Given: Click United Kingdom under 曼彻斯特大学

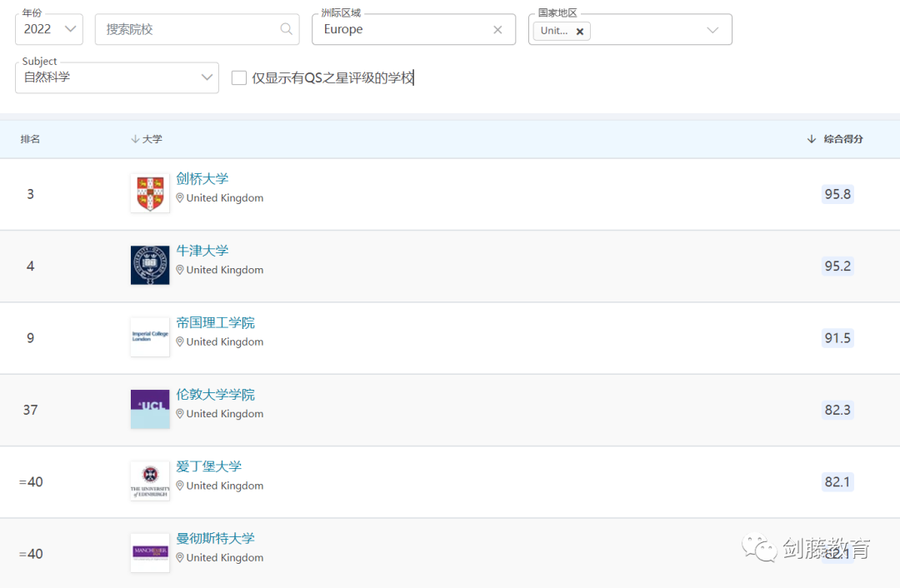Looking at the screenshot, I should pyautogui.click(x=225, y=557).
